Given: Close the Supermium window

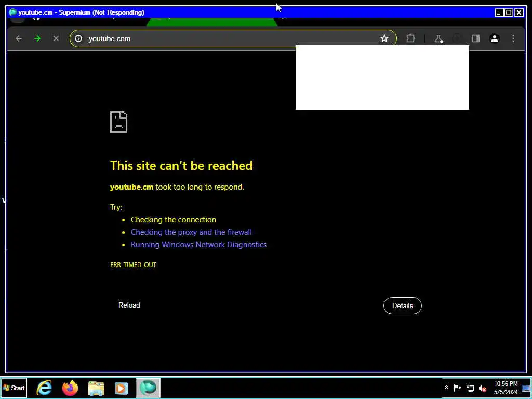Looking at the screenshot, I should [519, 12].
